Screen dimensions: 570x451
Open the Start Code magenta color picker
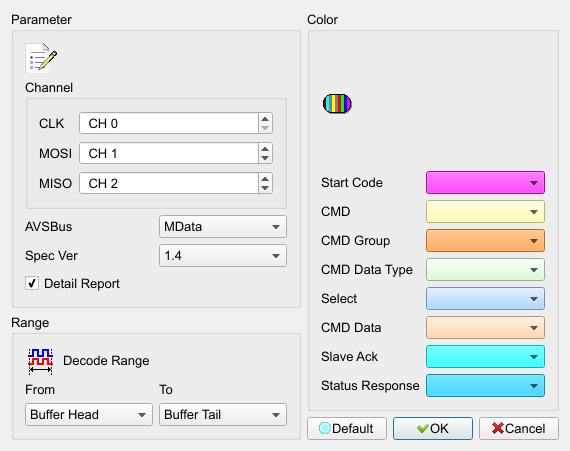pyautogui.click(x=485, y=182)
